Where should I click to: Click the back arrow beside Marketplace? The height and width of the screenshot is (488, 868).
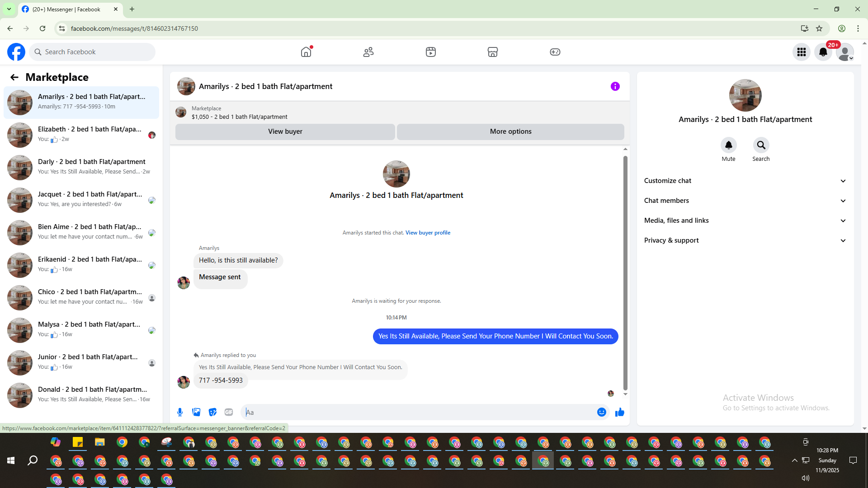14,77
